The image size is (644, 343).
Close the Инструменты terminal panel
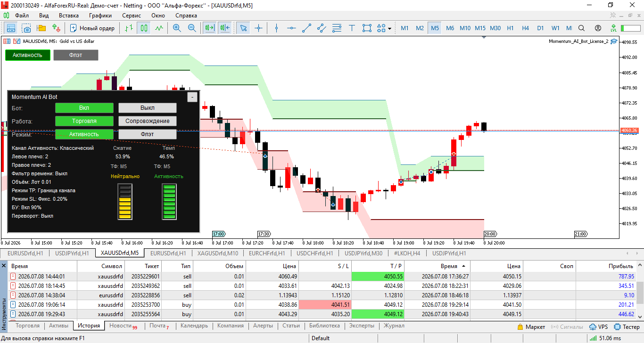pyautogui.click(x=4, y=266)
